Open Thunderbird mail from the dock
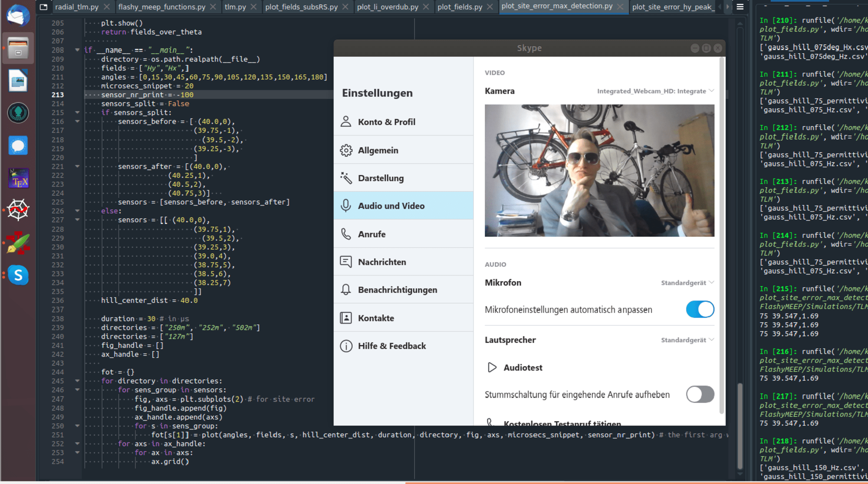 [x=18, y=16]
